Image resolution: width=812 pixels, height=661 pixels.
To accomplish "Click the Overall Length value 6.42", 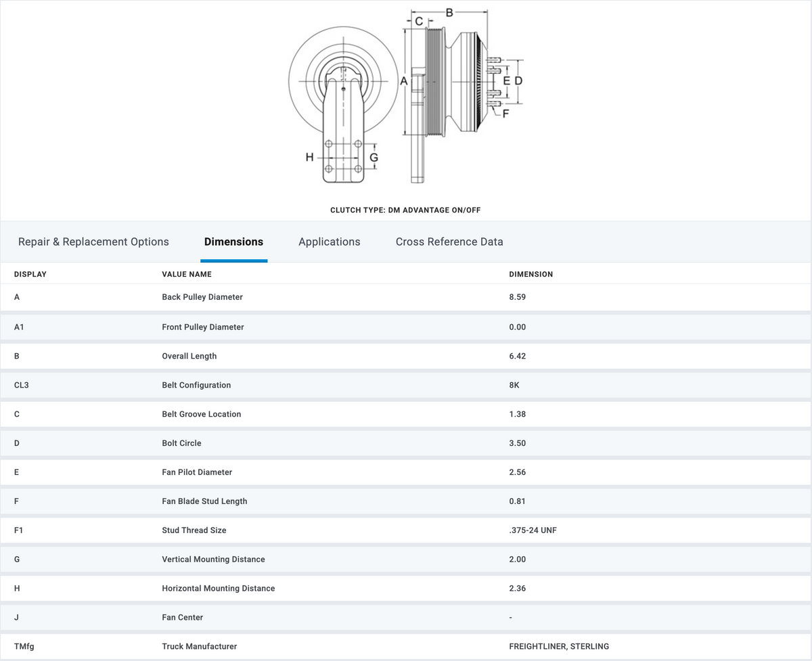I will pos(518,356).
